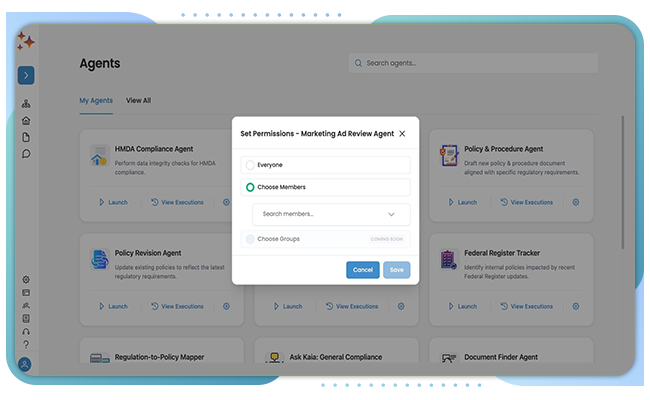Image resolution: width=650 pixels, height=400 pixels.
Task: Switch to the View All tab
Action: tap(138, 100)
